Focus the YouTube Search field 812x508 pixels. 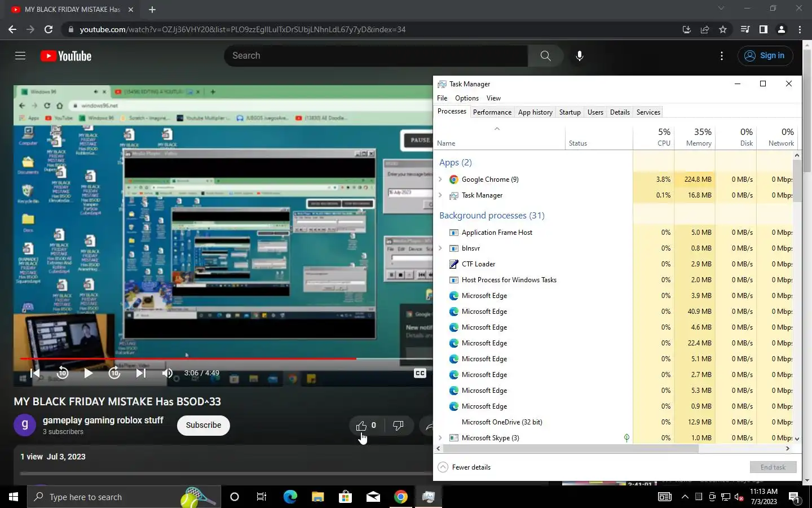pos(376,56)
